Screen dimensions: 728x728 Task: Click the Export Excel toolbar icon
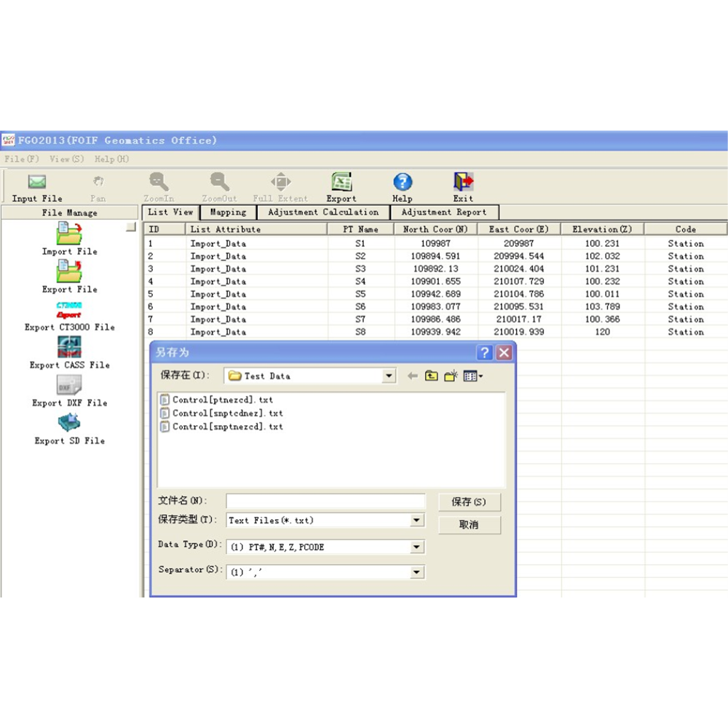pos(341,182)
